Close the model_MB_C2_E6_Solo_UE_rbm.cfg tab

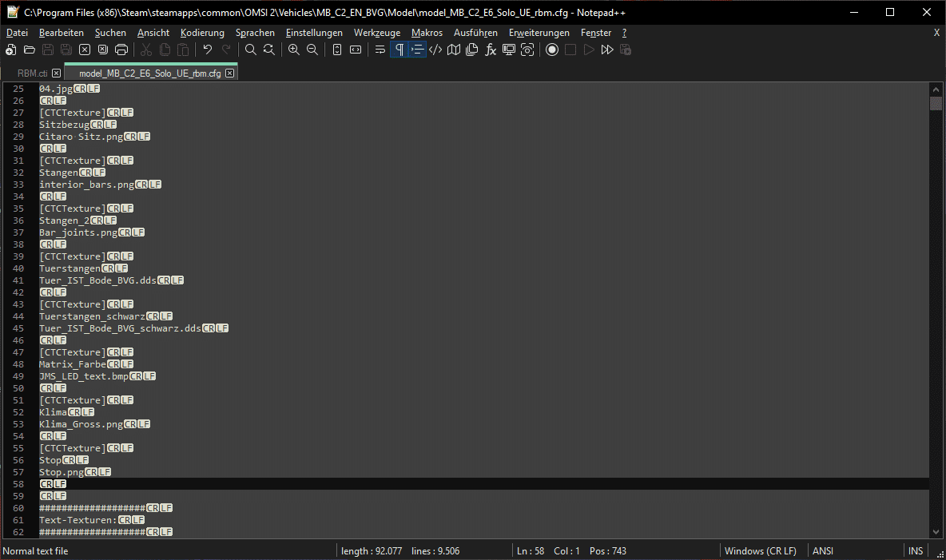[230, 73]
